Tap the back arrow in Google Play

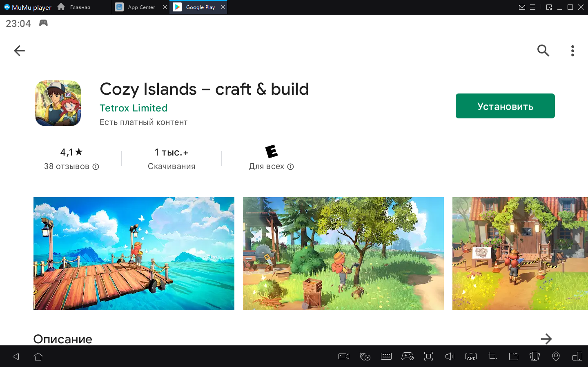point(19,51)
